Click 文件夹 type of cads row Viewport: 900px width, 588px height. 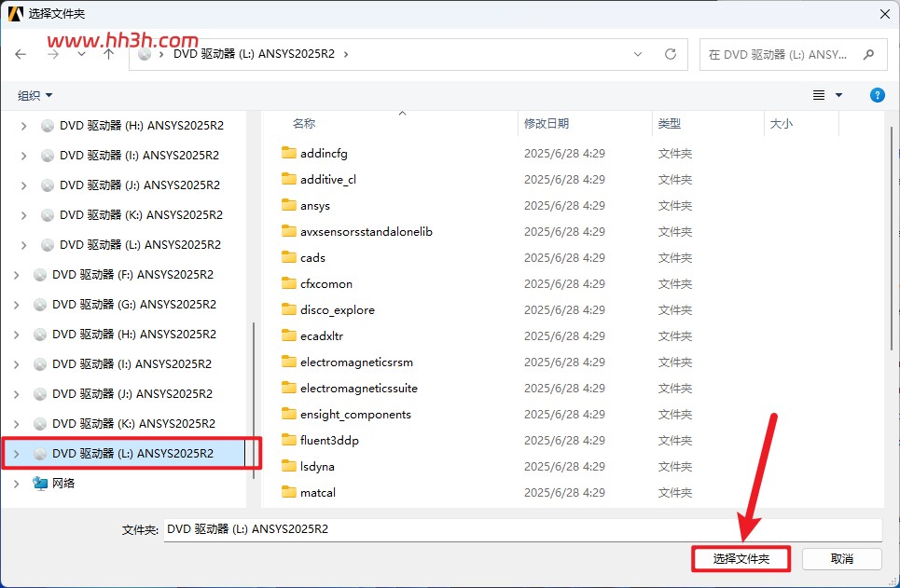pos(675,257)
